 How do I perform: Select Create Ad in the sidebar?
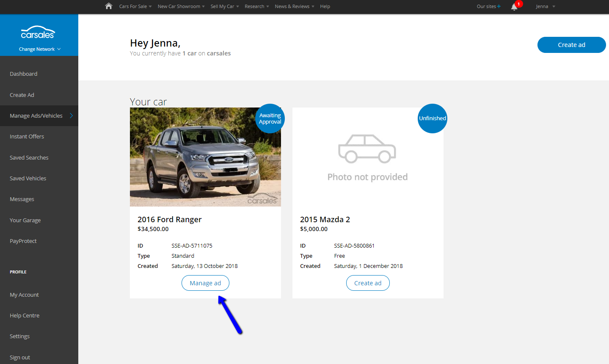[22, 95]
